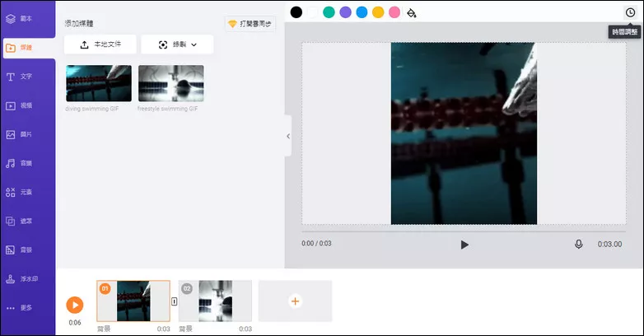This screenshot has width=644, height=336.
Task: Open the paint bucket custom color picker
Action: pyautogui.click(x=412, y=13)
